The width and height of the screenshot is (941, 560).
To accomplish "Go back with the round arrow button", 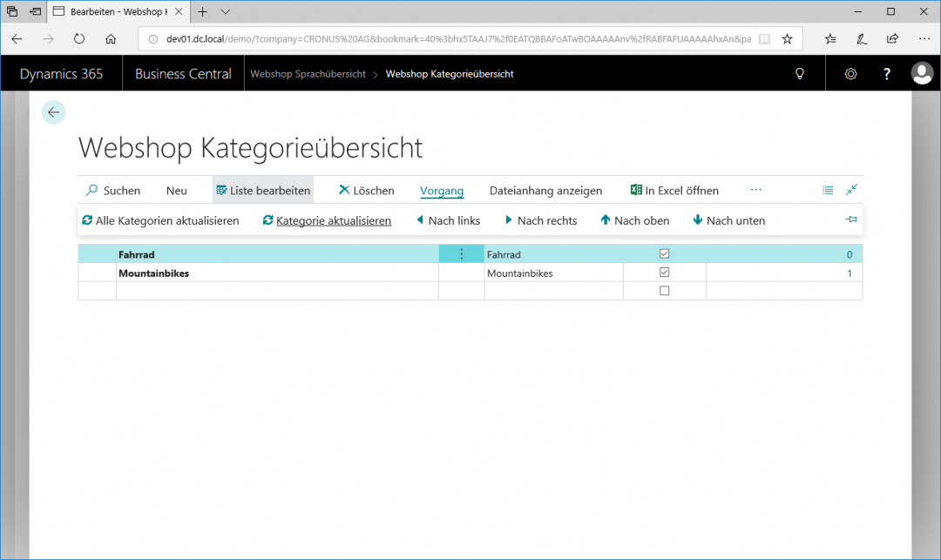I will point(53,112).
